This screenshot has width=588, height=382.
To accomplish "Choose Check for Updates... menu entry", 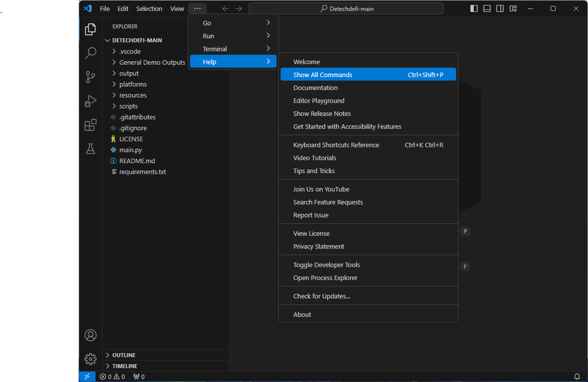I will pos(321,296).
